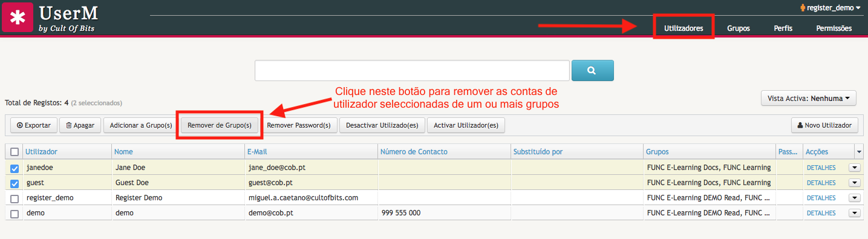Click the username janedoe cell
The width and height of the screenshot is (868, 239).
(67, 168)
